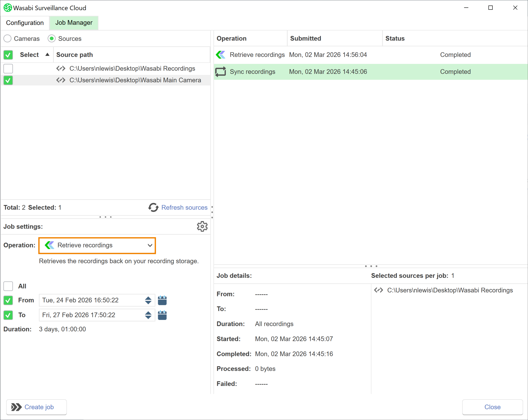Click the Wasabi Main Camera source path
The height and width of the screenshot is (420, 528).
pos(135,80)
